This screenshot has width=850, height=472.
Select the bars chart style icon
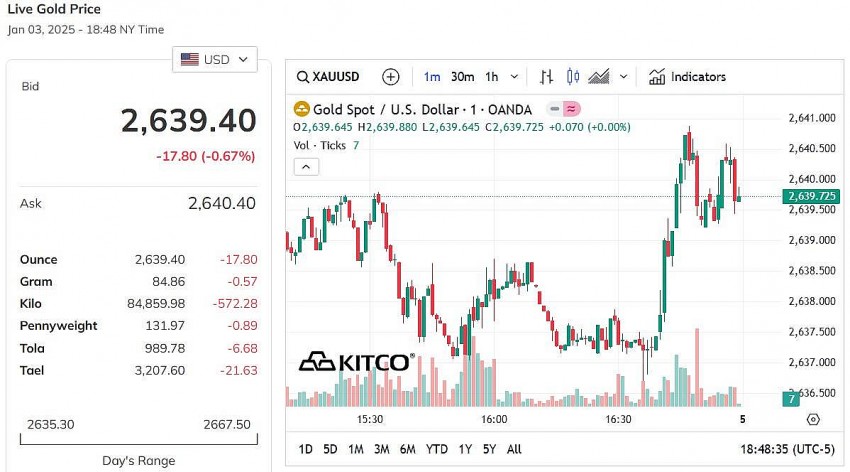pyautogui.click(x=546, y=77)
